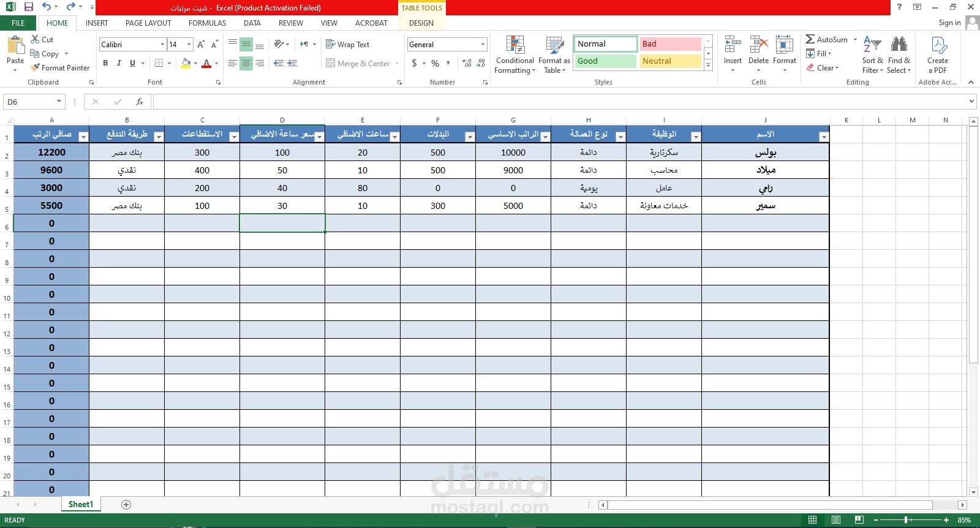Toggle Middle Align vertical alignment
Viewport: 980px width, 528px height.
(x=246, y=44)
